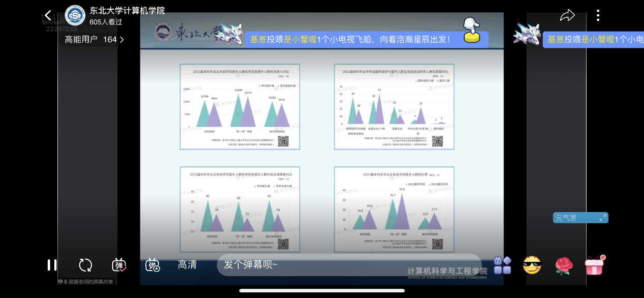Expand the 高能用户 164 list
This screenshot has width=644, height=298.
point(94,40)
